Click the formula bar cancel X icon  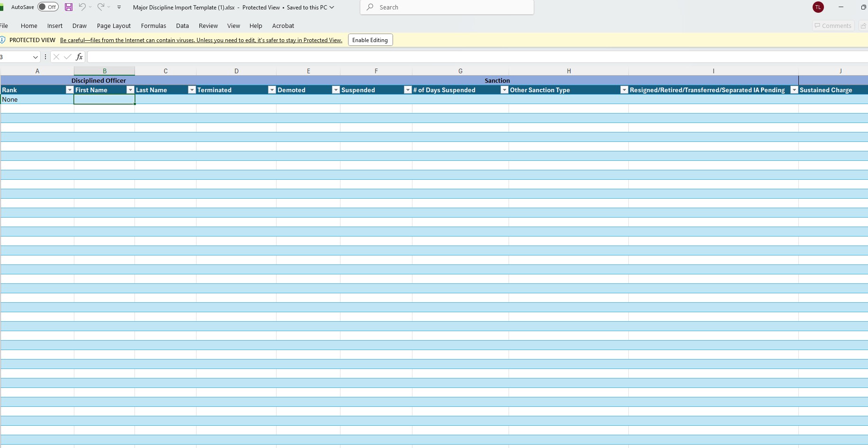click(56, 57)
